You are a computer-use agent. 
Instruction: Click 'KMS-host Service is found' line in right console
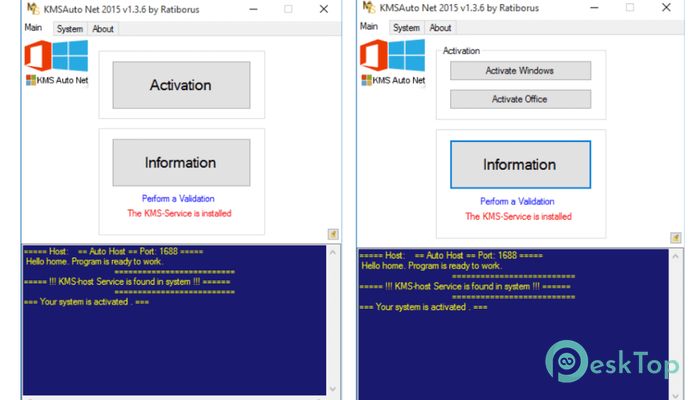click(465, 287)
